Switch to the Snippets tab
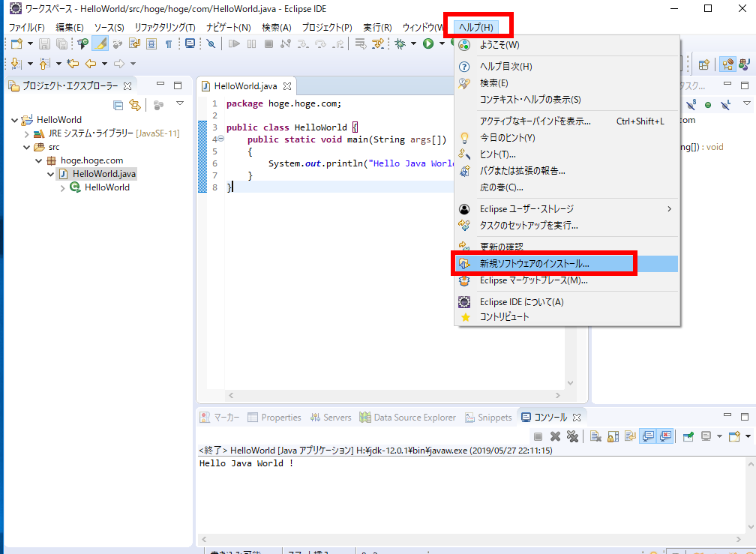 (488, 418)
